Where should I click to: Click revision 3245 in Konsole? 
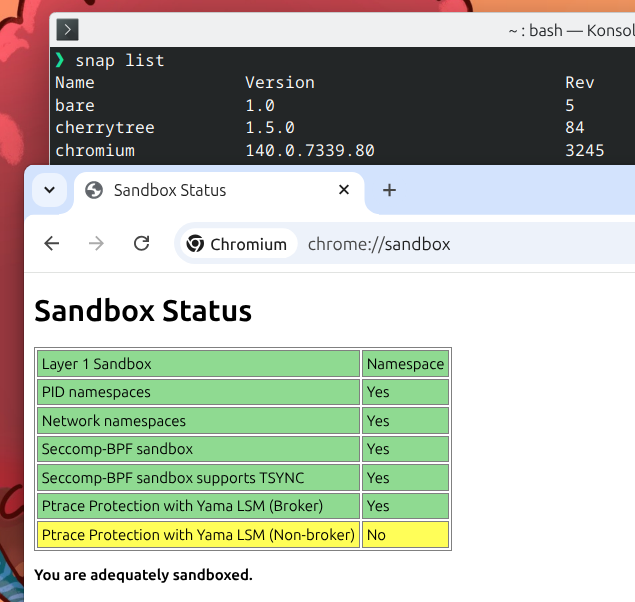[584, 151]
